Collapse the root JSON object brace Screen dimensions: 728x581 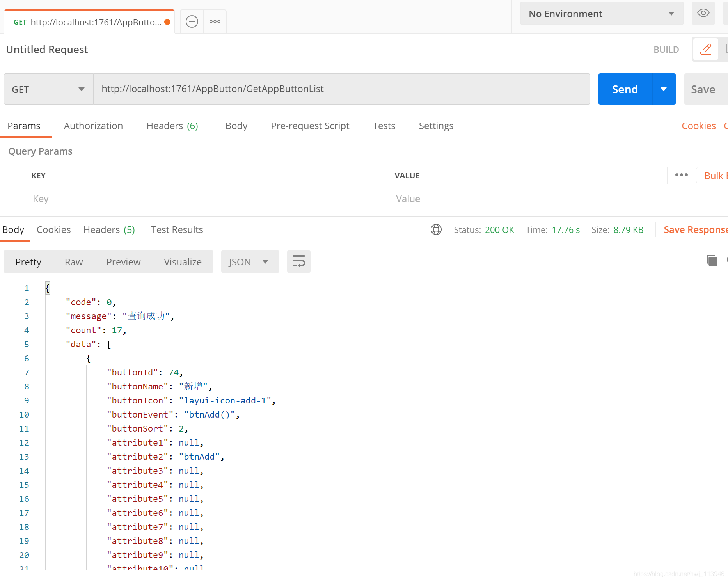47,288
